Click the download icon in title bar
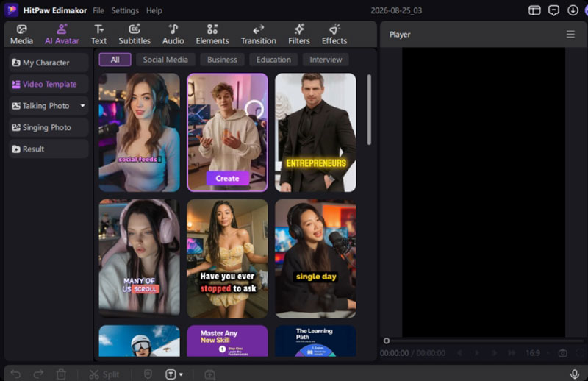 click(573, 10)
